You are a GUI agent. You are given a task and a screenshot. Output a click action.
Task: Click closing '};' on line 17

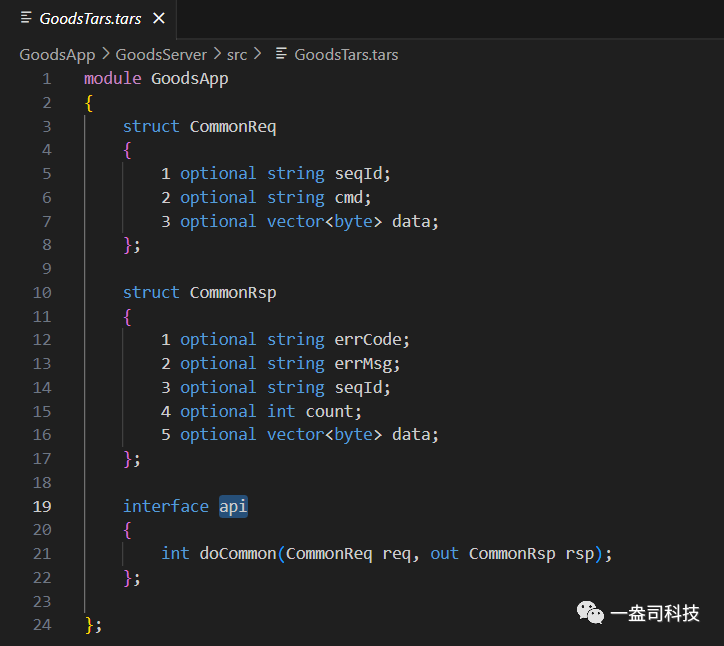[132, 459]
